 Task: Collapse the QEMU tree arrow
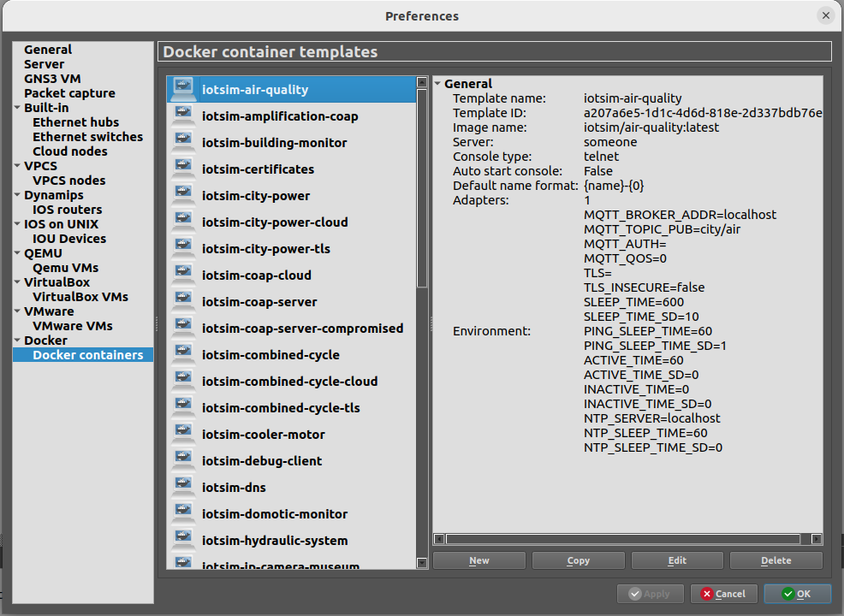coord(17,253)
